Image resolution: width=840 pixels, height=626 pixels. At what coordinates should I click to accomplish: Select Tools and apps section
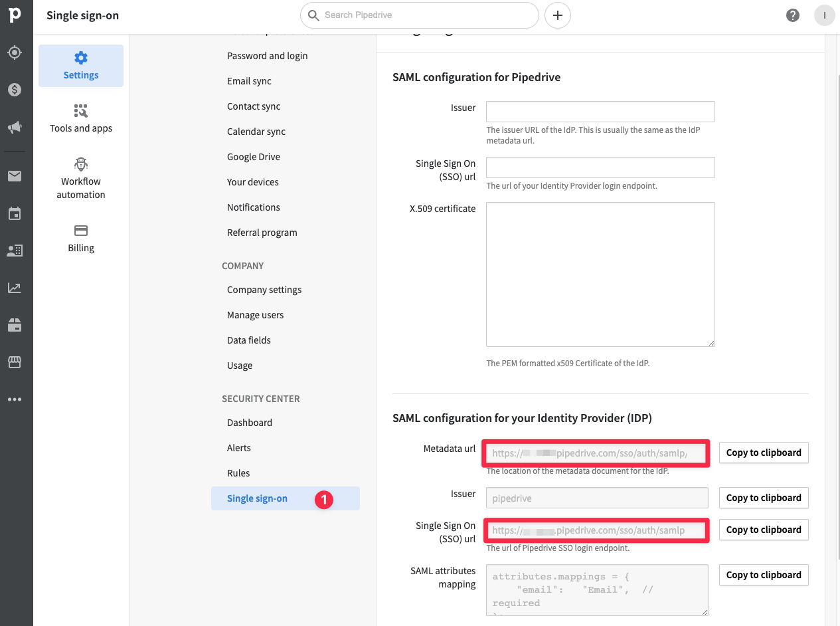(x=81, y=118)
